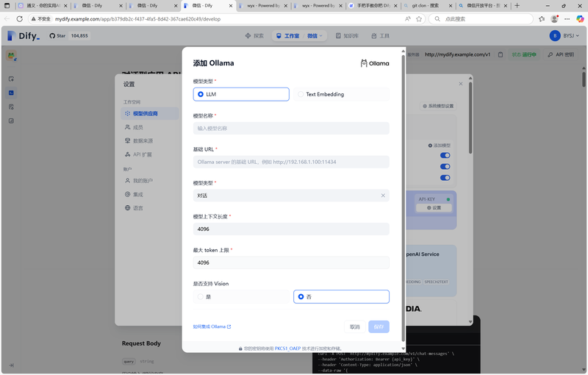Open the 工作室 navigation item
The width and height of the screenshot is (588, 375).
coord(288,35)
